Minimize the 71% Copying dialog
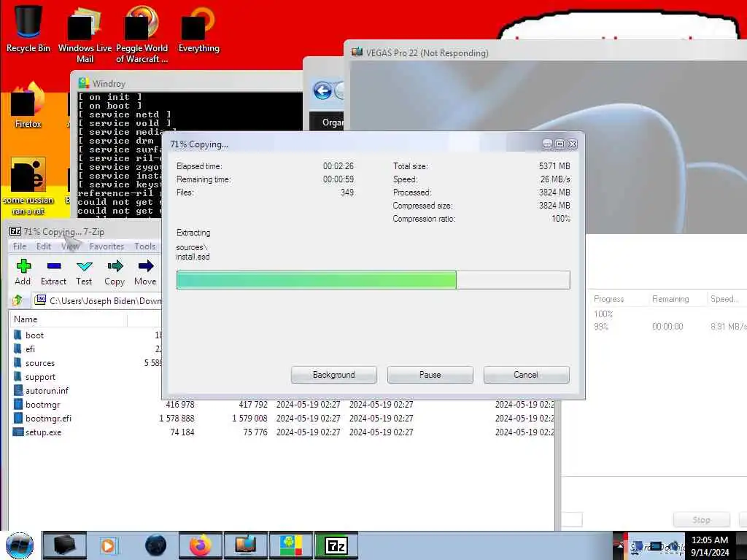747x560 pixels. (x=547, y=144)
